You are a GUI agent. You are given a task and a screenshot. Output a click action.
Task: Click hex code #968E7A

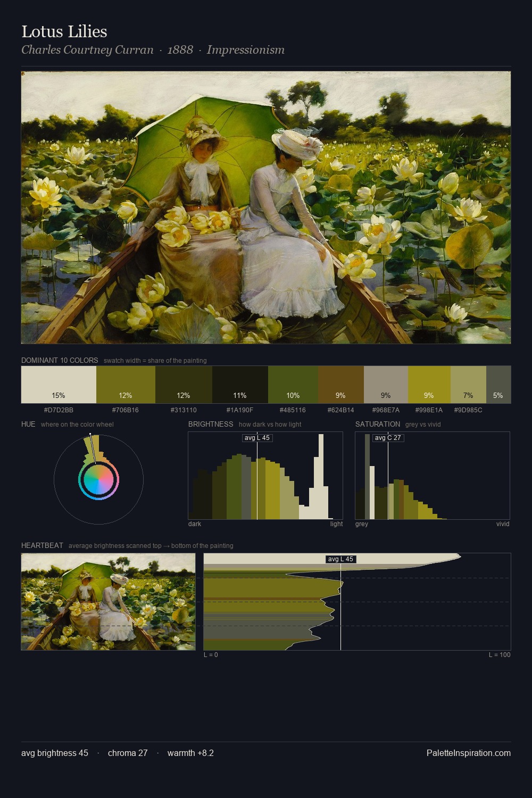click(x=386, y=410)
